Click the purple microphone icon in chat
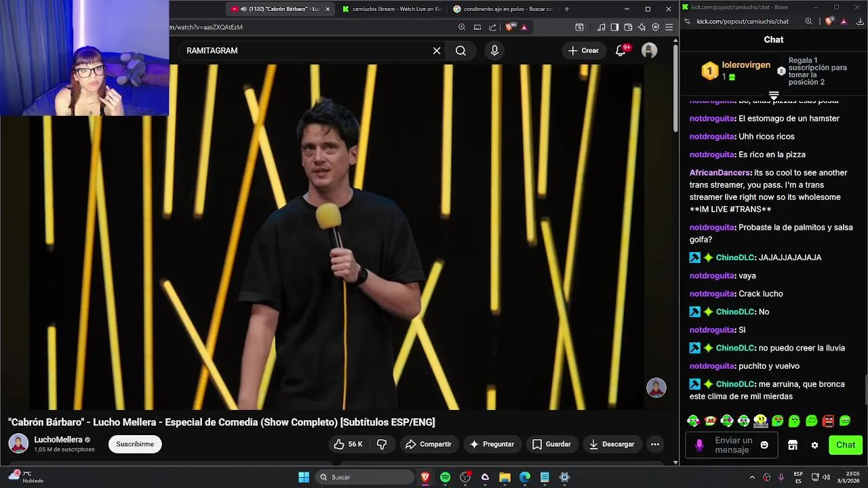868x488 pixels. pyautogui.click(x=699, y=445)
